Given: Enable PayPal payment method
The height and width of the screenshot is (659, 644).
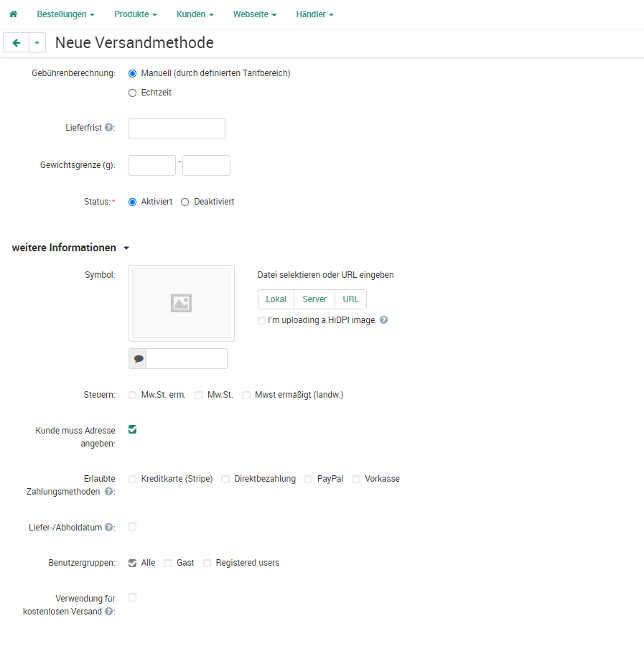Looking at the screenshot, I should point(309,479).
